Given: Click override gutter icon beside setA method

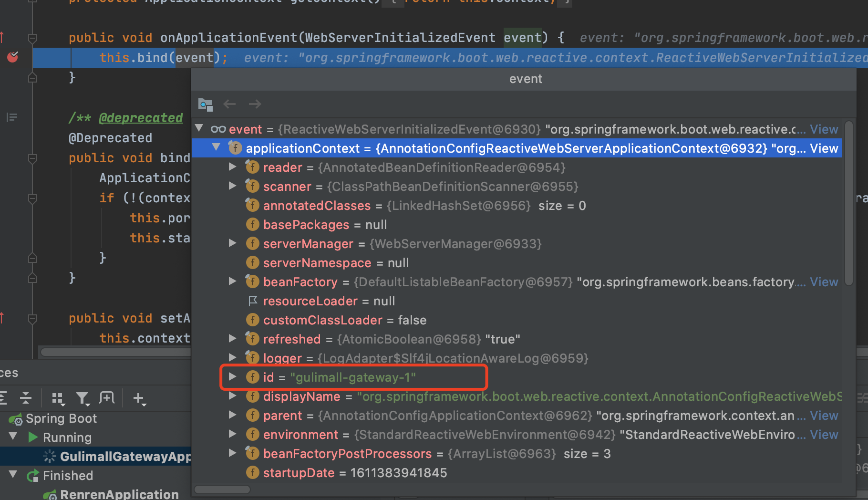Looking at the screenshot, I should [2, 318].
